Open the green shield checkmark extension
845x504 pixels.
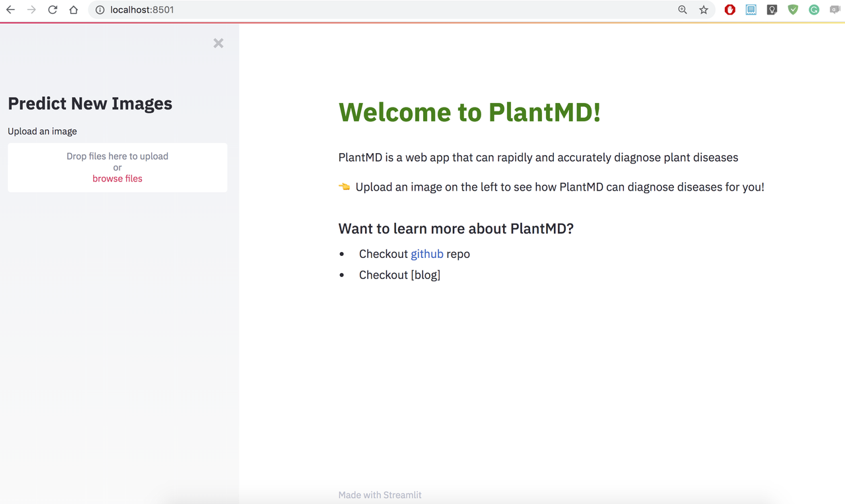793,10
